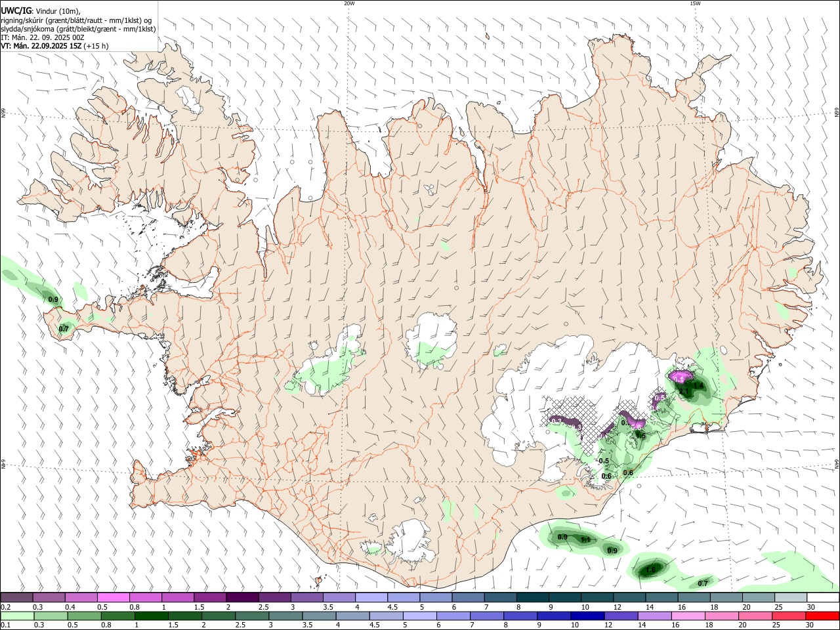Click the snow legend swatch labeled 0.2

coord(16,597)
